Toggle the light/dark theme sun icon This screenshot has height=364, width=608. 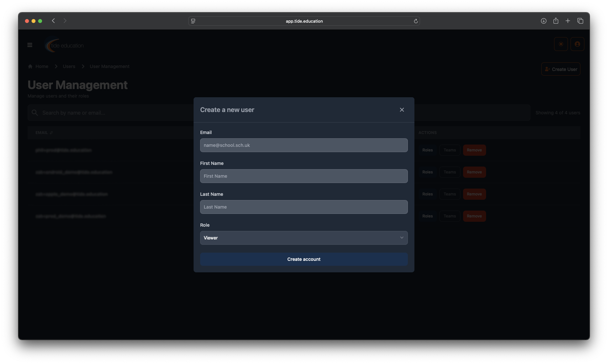[x=561, y=44]
